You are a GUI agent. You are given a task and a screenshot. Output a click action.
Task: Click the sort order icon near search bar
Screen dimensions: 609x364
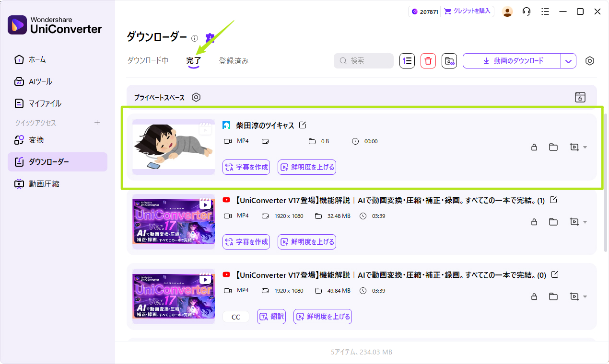click(x=407, y=61)
